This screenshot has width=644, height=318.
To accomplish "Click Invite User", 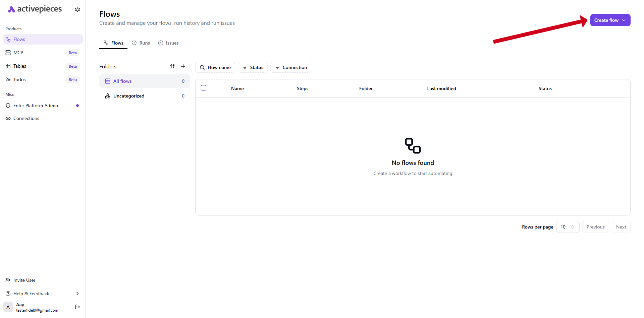I will pos(24,280).
